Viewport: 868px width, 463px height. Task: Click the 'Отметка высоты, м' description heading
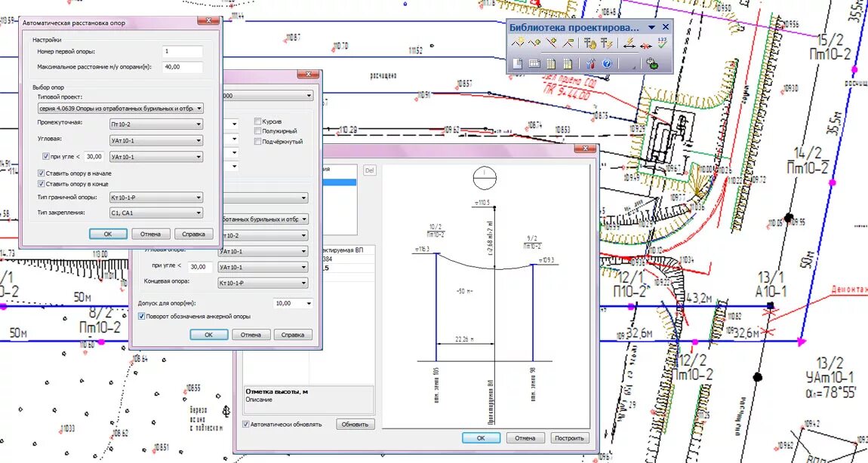tap(277, 391)
